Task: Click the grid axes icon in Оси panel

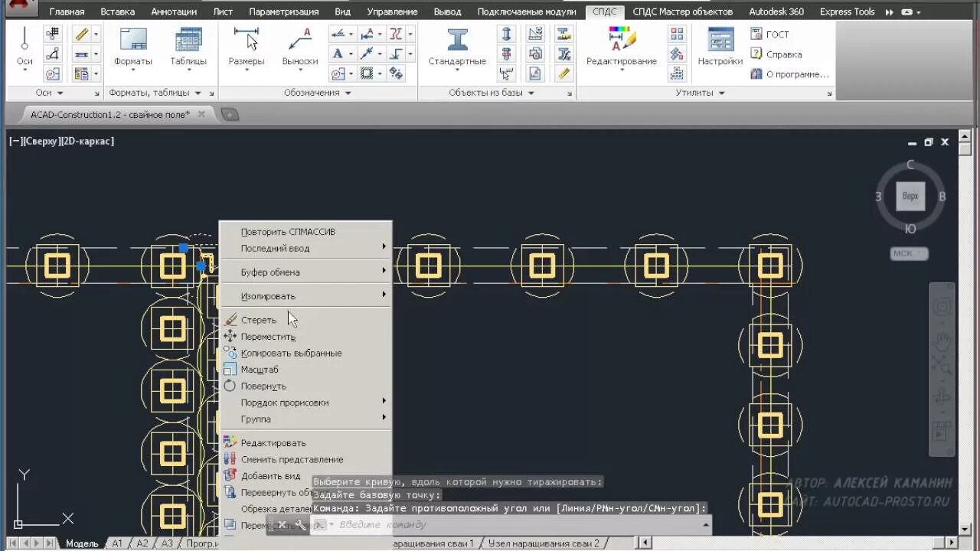Action: 52,34
